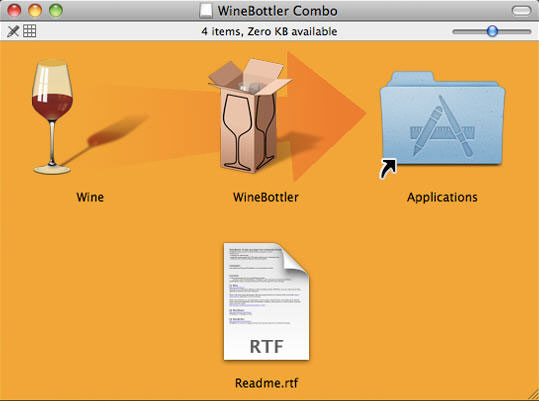This screenshot has height=401, width=539.
Task: Click the "Readme.rtf" file name label
Action: coord(266,383)
